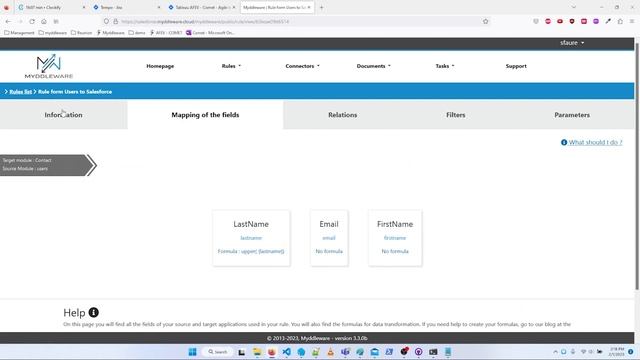Open Microsoft Teams from the taskbar

[x=345, y=352]
